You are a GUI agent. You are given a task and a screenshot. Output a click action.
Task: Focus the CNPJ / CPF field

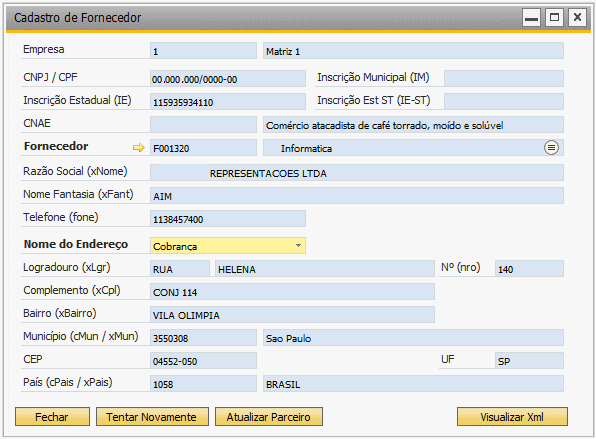click(228, 79)
